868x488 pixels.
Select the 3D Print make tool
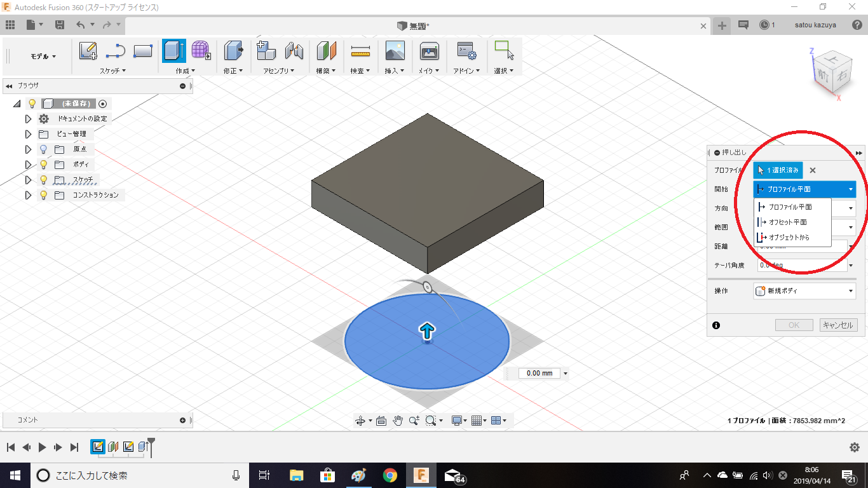pos(430,51)
